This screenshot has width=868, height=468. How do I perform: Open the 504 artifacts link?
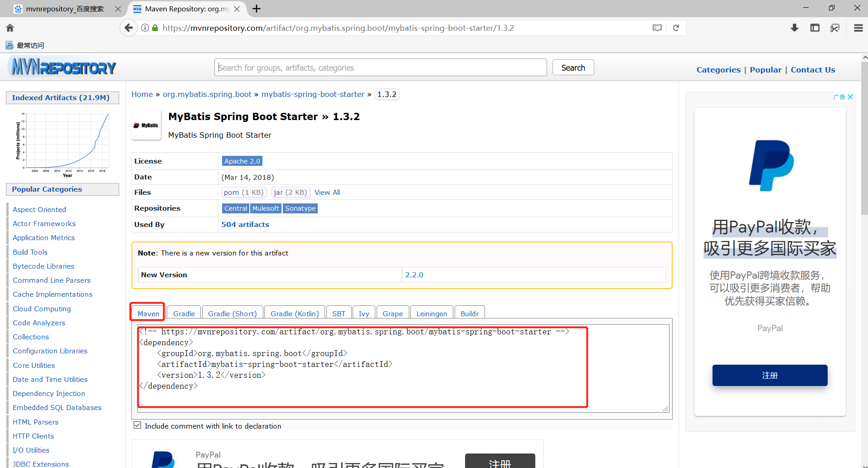coord(245,224)
